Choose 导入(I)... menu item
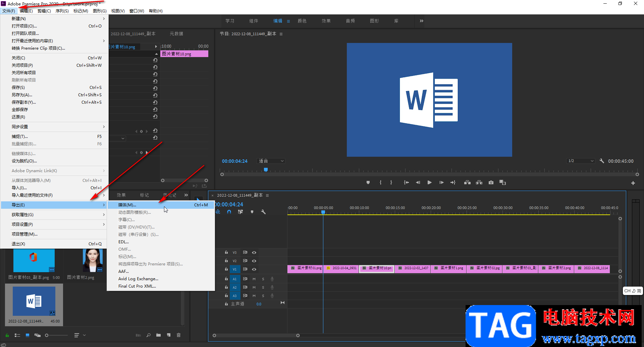644x347 pixels. 54,188
